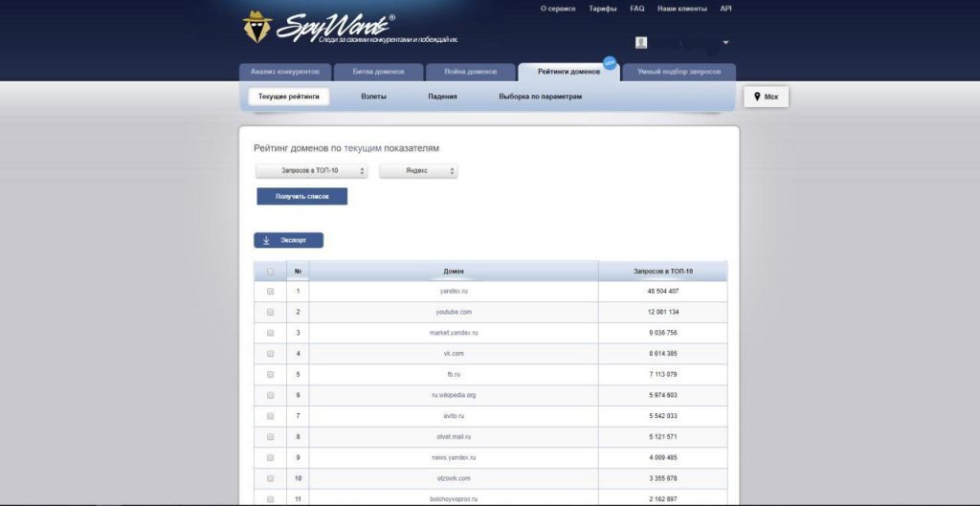Check the box for news.yandex.ru row

pos(270,458)
